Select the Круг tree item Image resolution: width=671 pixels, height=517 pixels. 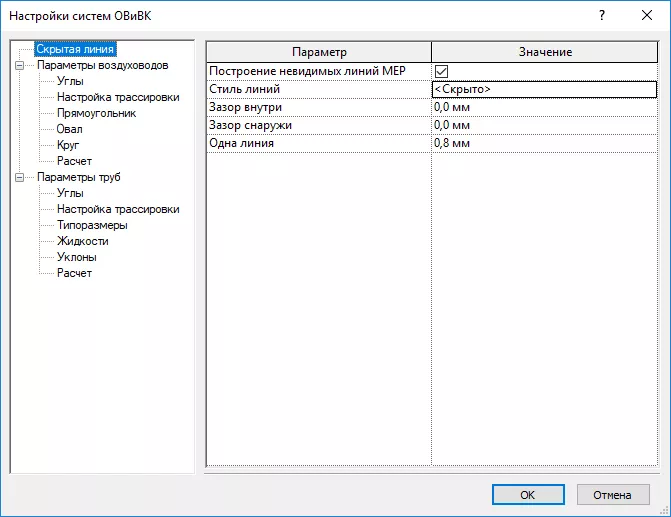pos(69,145)
